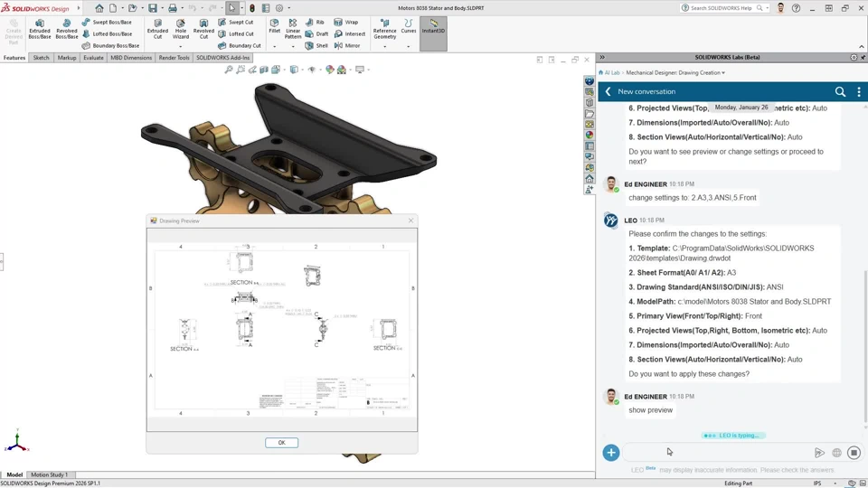Open the Motion Study 1 tab

[49, 474]
